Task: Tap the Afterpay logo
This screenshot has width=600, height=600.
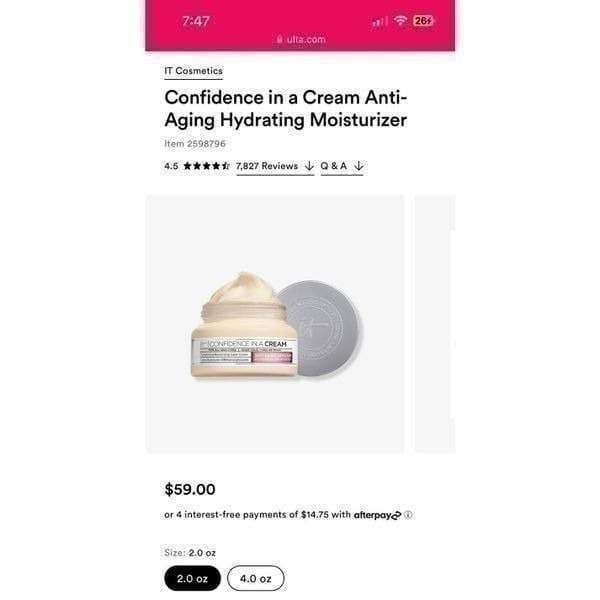Action: pos(377,515)
